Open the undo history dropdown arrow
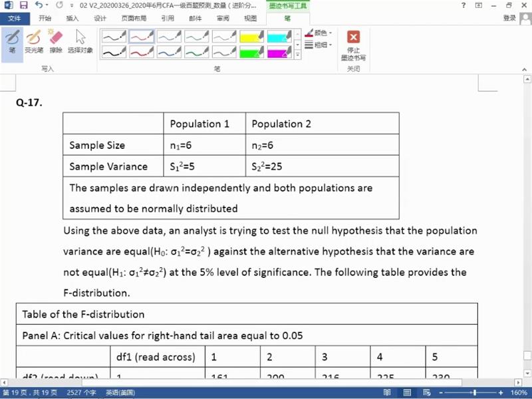Image resolution: width=532 pixels, height=399 pixels. click(x=47, y=5)
